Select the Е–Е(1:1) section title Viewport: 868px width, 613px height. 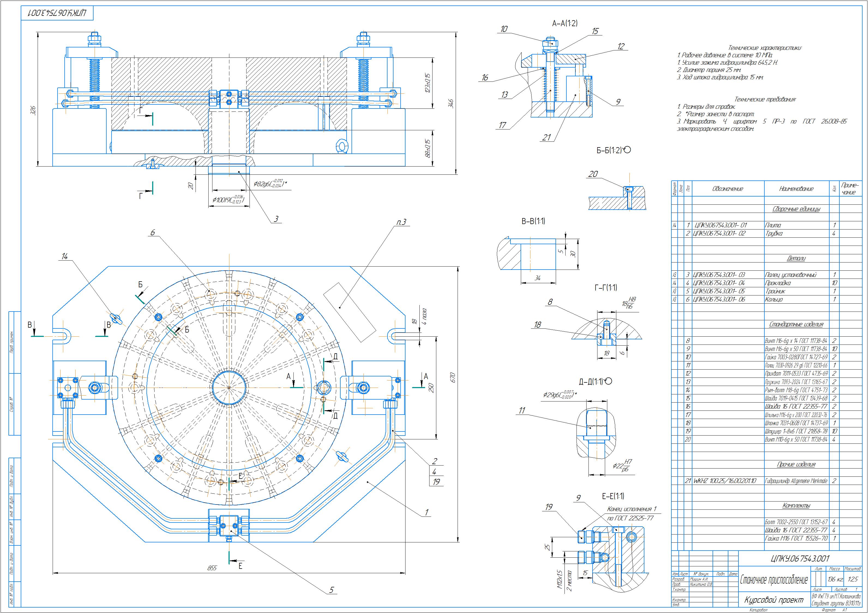(x=613, y=496)
